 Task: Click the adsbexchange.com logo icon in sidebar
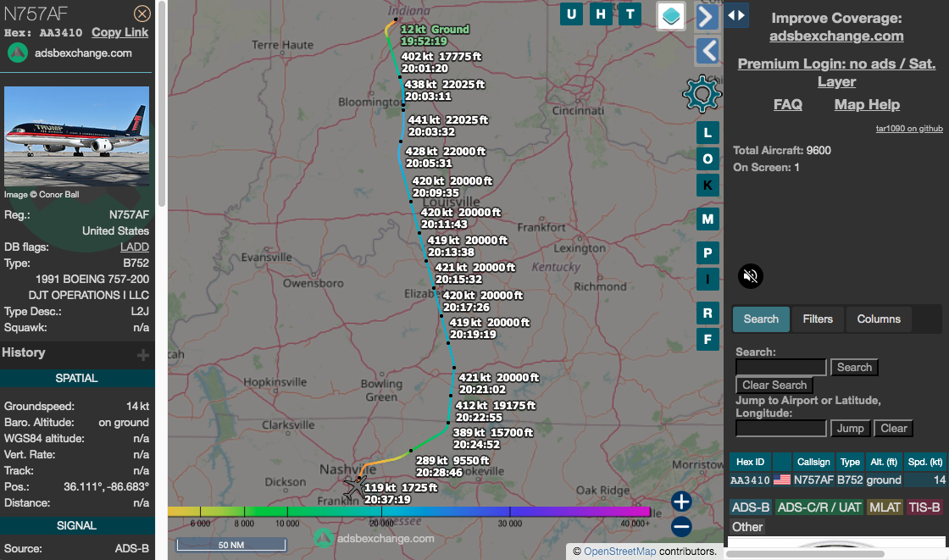(18, 53)
